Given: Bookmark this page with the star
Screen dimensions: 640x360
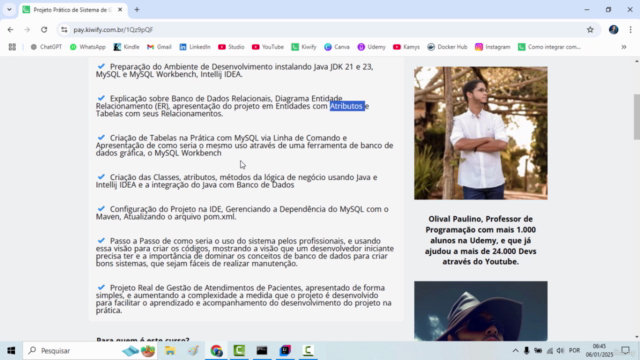Looking at the screenshot, I should click(590, 29).
